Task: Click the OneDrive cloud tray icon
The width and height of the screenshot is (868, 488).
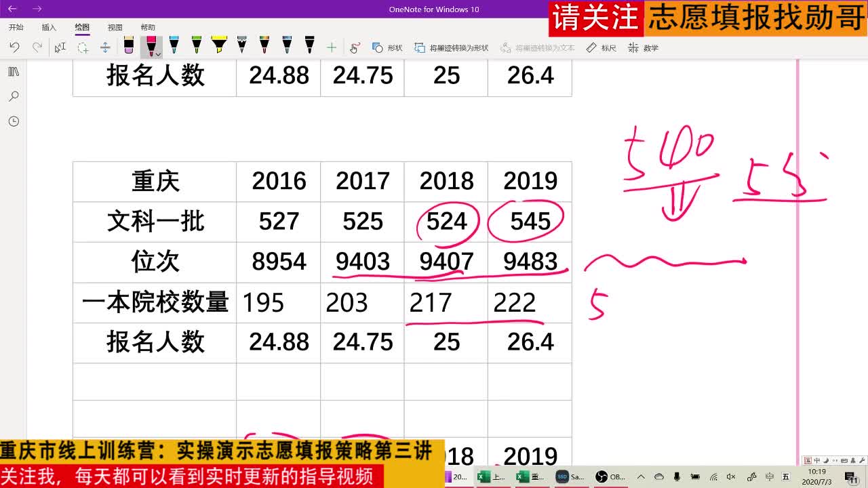Action: (x=658, y=476)
